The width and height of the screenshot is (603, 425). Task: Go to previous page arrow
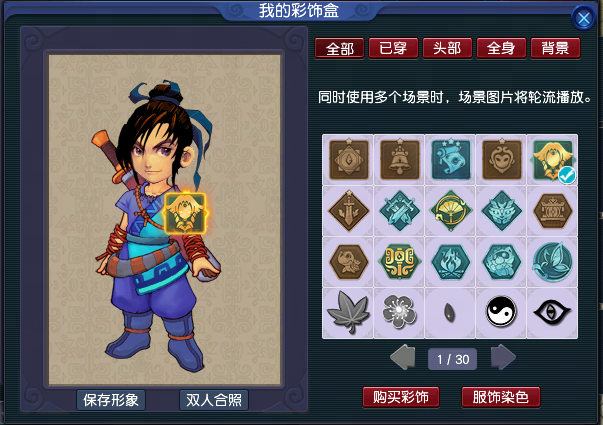(x=403, y=358)
